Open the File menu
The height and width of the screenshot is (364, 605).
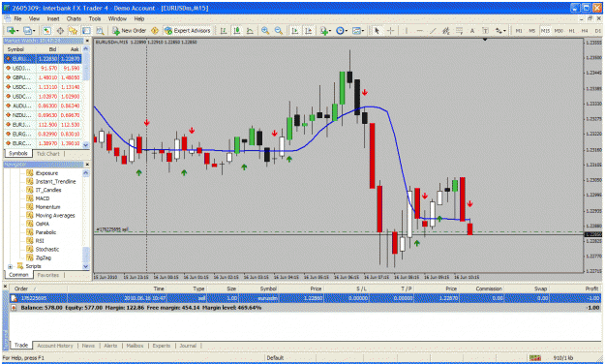[17, 18]
